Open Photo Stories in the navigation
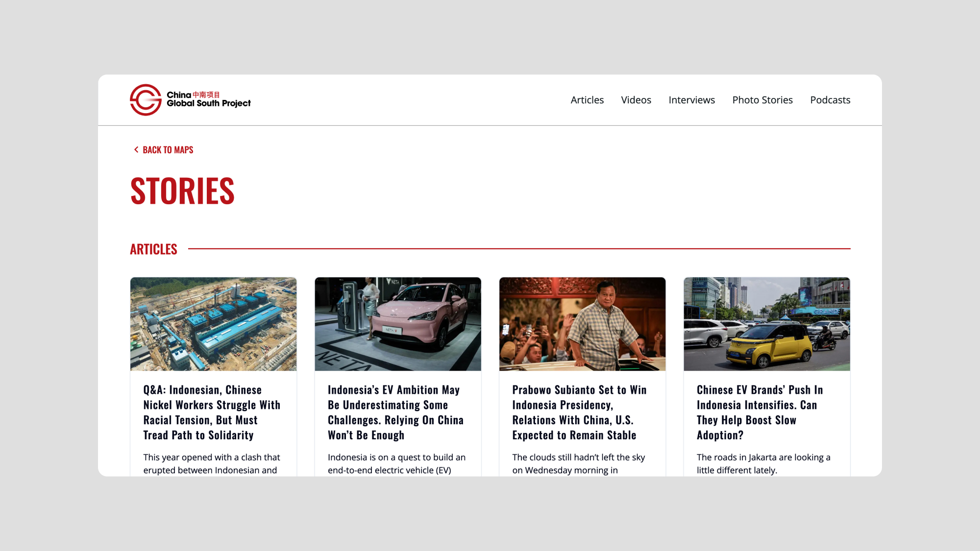Image resolution: width=980 pixels, height=551 pixels. pos(762,100)
